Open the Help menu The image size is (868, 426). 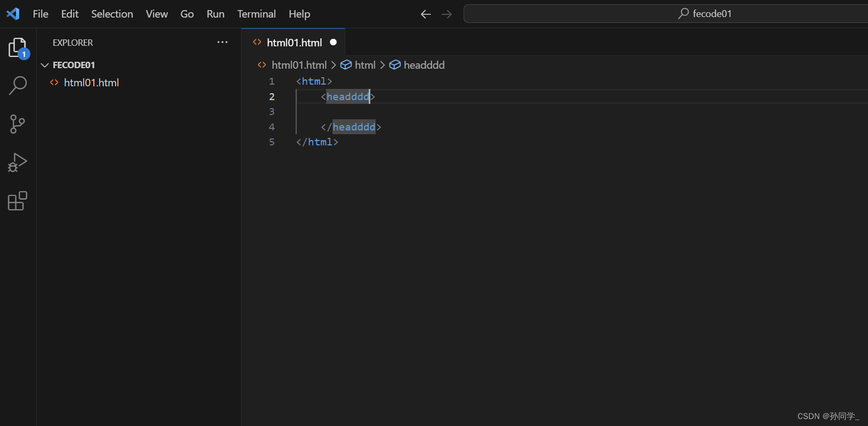299,14
